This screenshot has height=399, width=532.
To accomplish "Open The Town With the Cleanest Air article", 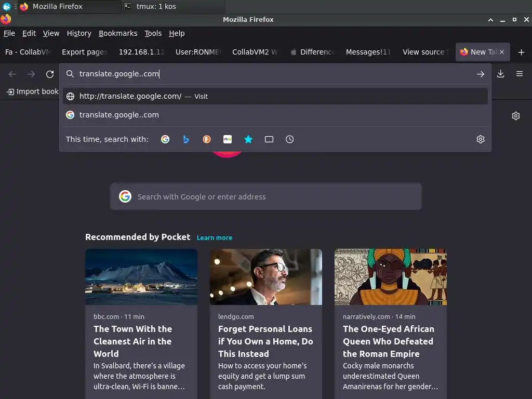I will pos(132,341).
